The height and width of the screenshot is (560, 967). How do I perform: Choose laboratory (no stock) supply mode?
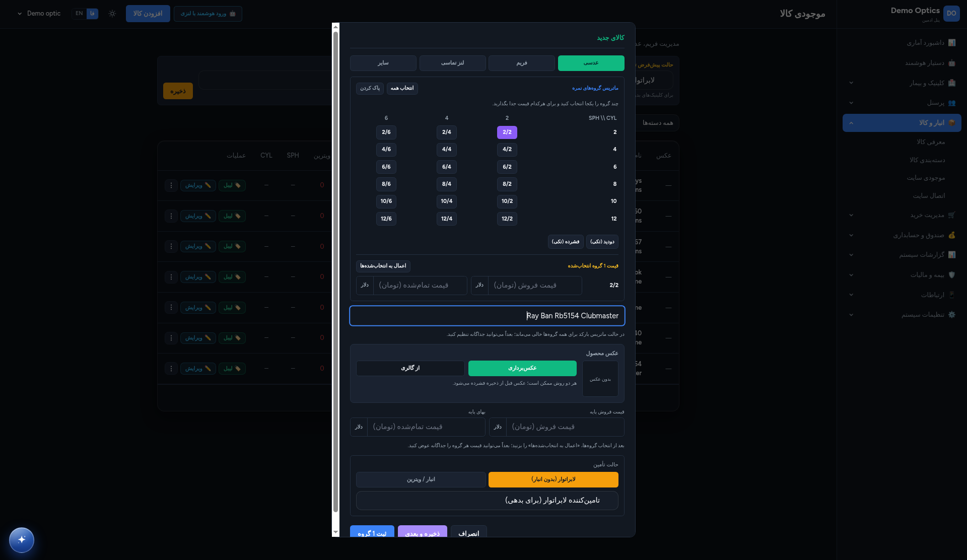tap(553, 479)
